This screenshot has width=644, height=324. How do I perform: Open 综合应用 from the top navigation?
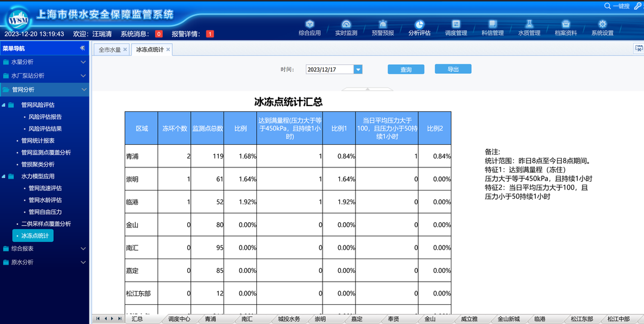click(x=309, y=27)
